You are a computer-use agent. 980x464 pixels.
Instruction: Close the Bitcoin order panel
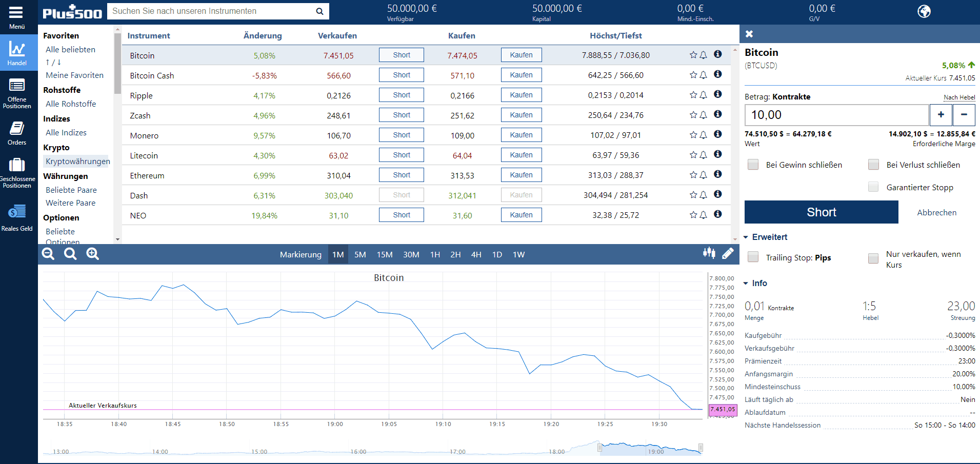click(x=749, y=34)
